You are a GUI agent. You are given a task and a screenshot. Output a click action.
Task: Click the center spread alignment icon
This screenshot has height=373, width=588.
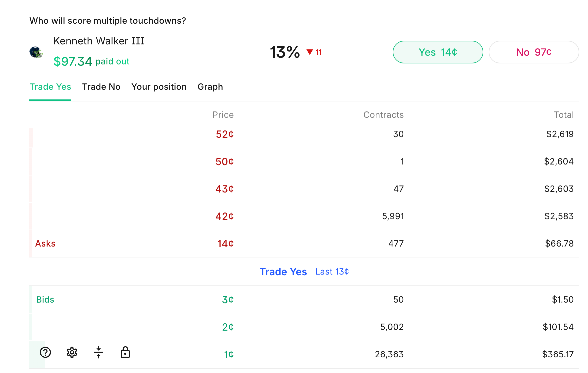pos(99,352)
